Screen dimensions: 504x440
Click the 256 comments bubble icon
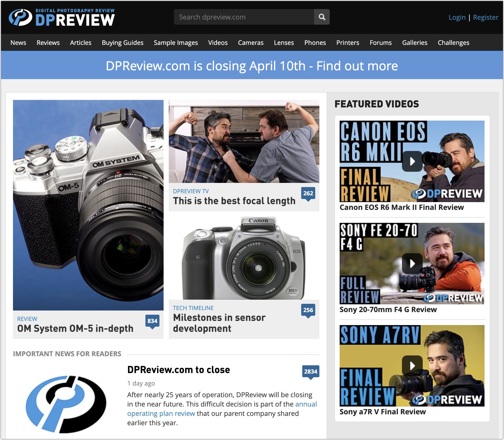(x=308, y=310)
